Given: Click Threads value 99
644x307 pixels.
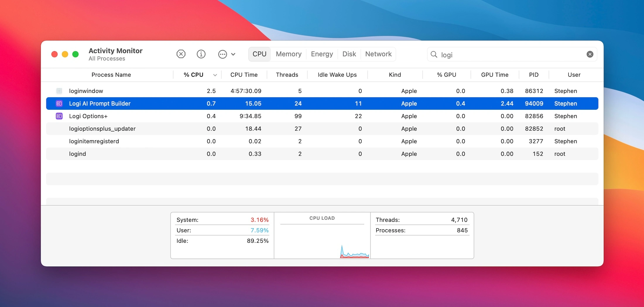Looking at the screenshot, I should point(298,116).
